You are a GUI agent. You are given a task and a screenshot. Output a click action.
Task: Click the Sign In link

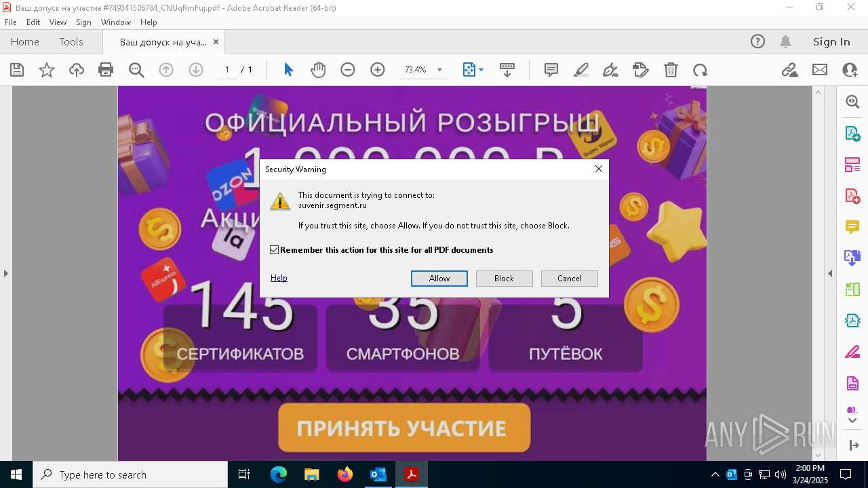[831, 41]
